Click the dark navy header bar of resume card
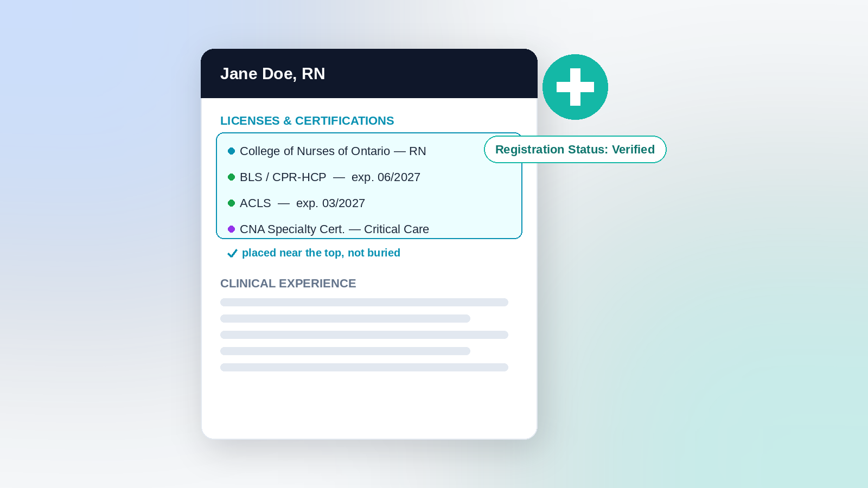The height and width of the screenshot is (488, 868). coord(369,74)
